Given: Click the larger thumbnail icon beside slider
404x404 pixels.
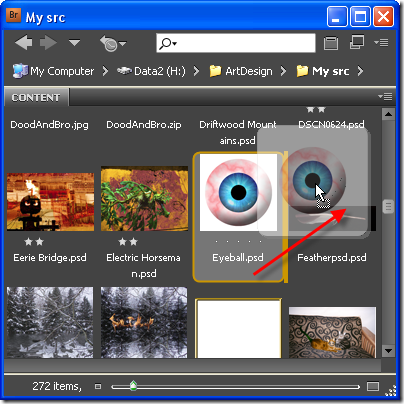Looking at the screenshot, I should pos(373,386).
